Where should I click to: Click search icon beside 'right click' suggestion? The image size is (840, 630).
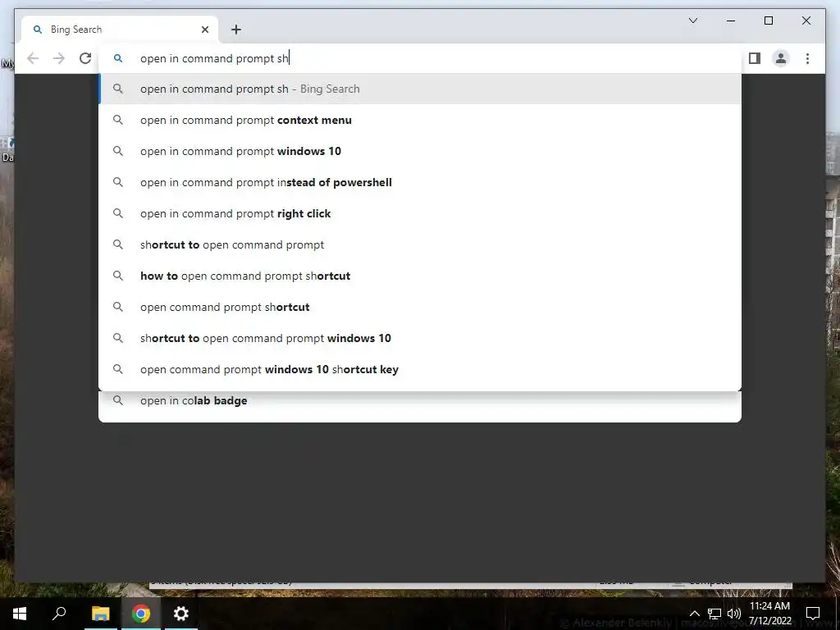(x=118, y=213)
